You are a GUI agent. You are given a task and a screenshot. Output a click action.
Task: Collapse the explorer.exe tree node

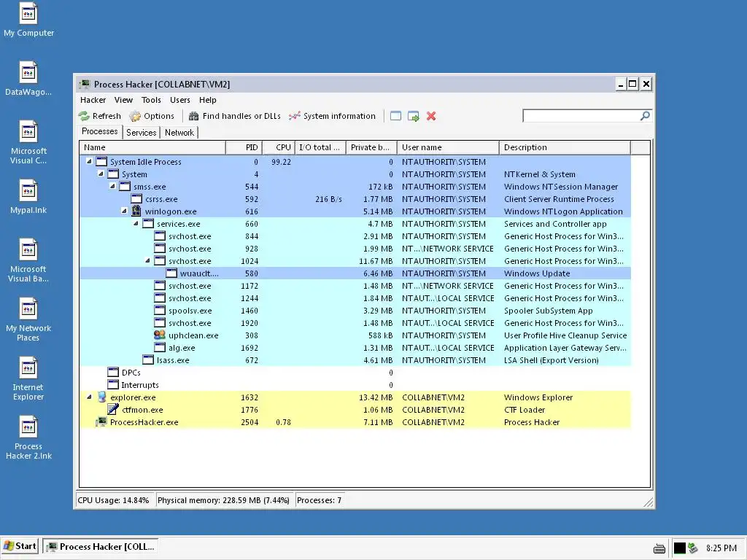89,397
